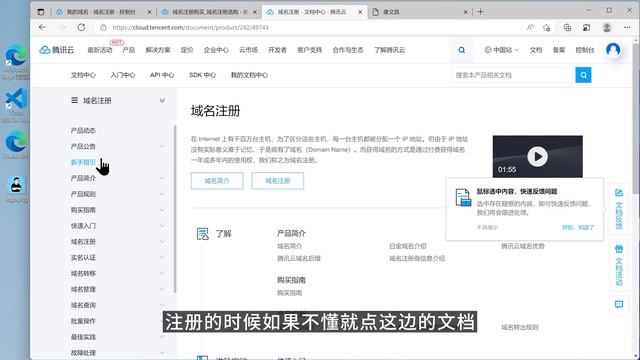Viewport: 640px width, 360px height.
Task: Switch to the 我的域名 控制台 tab
Action: (101, 12)
